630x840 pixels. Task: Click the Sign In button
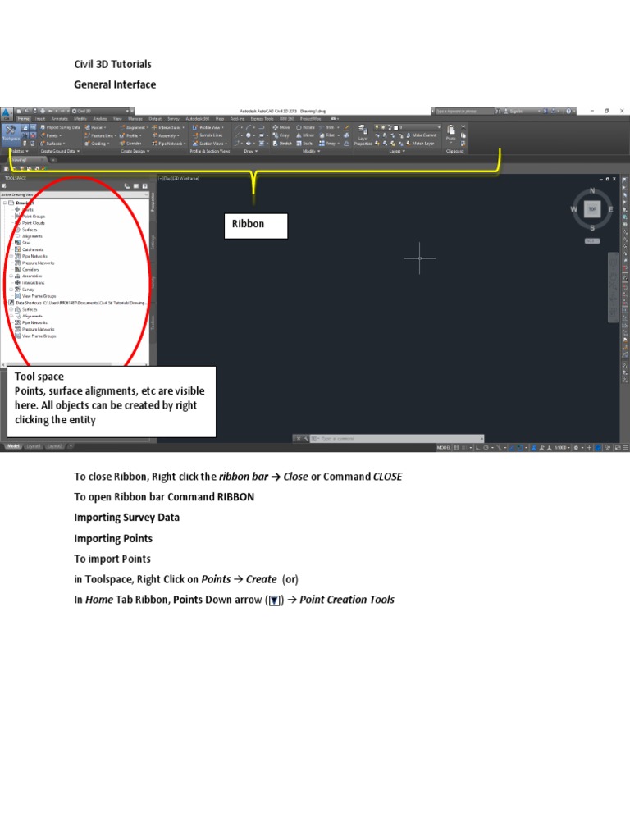tap(514, 112)
